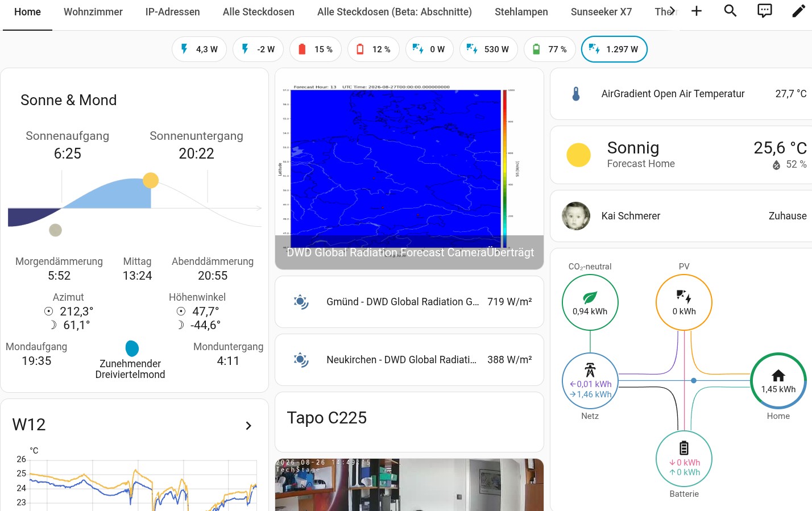Click the yellow sun on elevation curve

pos(151,180)
